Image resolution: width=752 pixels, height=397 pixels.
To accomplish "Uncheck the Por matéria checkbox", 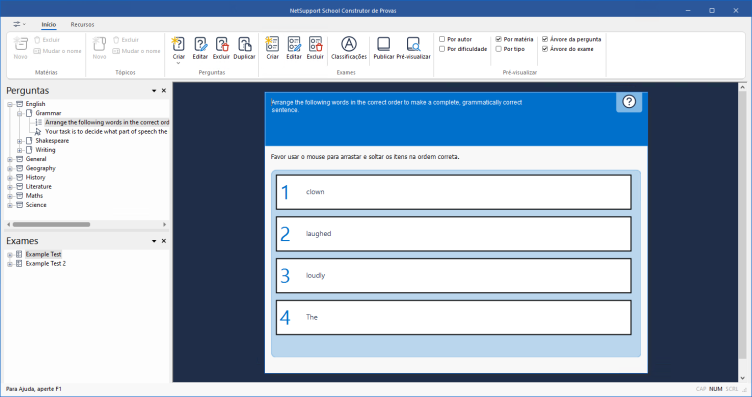I will click(498, 39).
